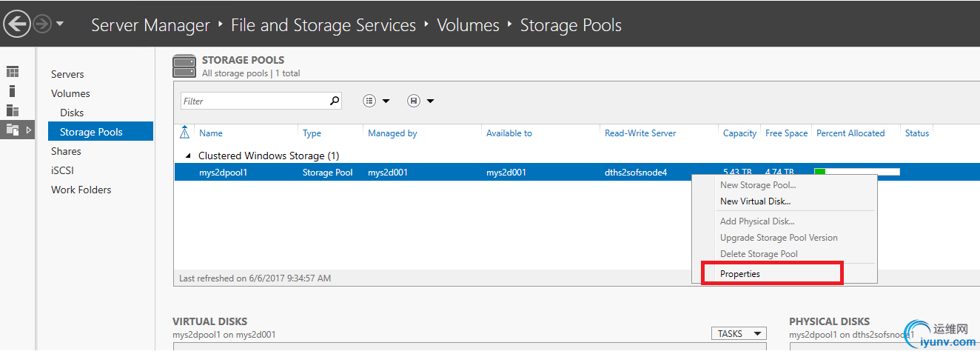Screen dimensions: 980x354
Task: Choose Properties from the context menu
Action: (740, 273)
